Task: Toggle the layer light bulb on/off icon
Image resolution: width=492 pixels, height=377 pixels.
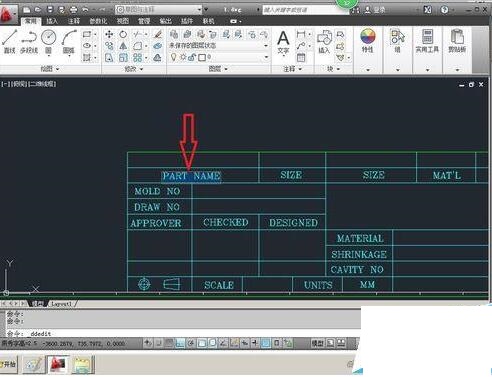Action: [173, 57]
